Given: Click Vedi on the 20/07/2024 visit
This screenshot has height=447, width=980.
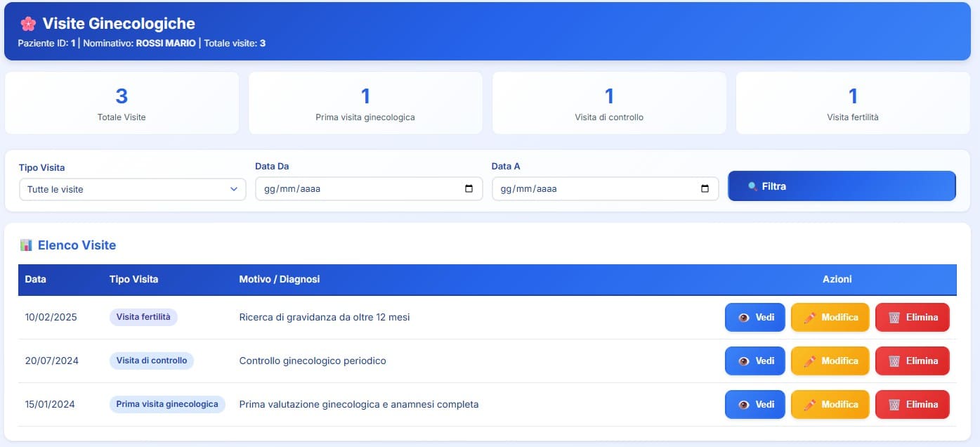Looking at the screenshot, I should click(x=754, y=361).
